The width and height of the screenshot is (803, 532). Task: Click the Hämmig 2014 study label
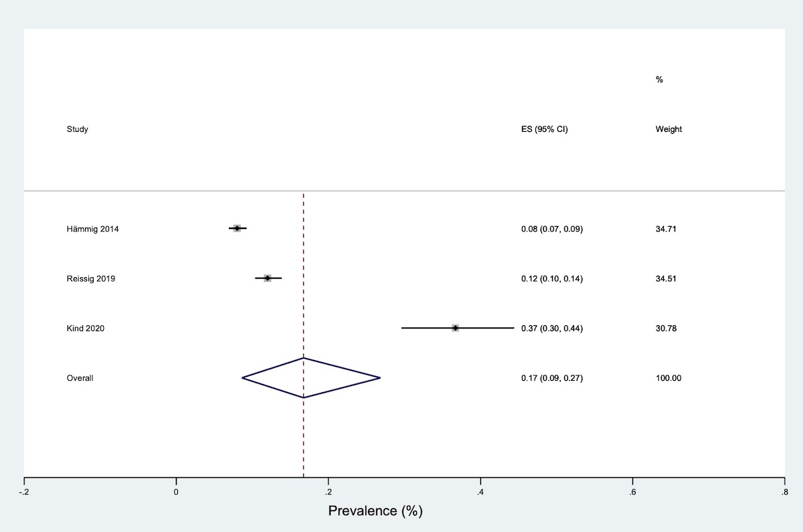92,229
